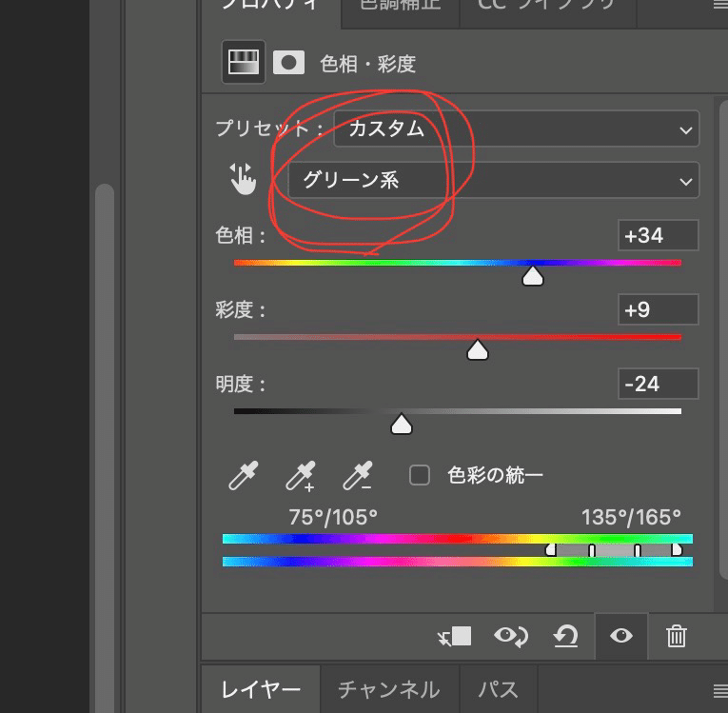Viewport: 728px width, 713px height.
Task: Click the left panel vertical scrollbar
Action: [105, 448]
